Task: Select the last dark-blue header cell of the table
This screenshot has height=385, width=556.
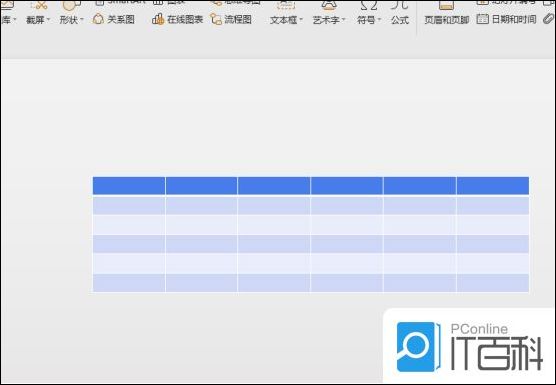Action: (493, 186)
